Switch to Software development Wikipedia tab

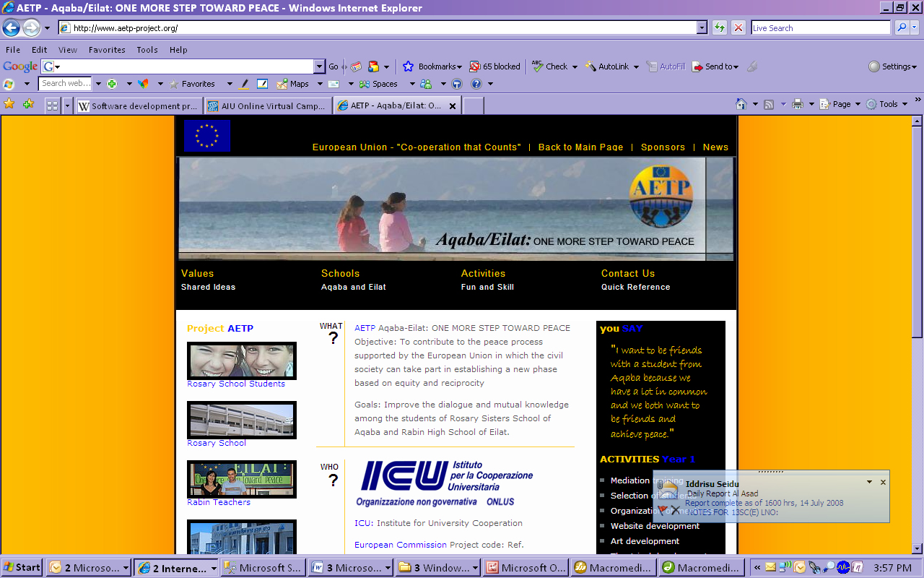(x=139, y=105)
